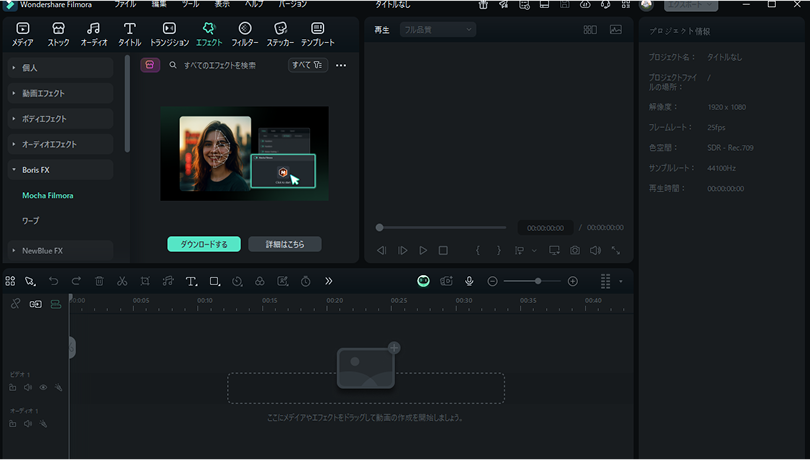Select the Crop tool
The width and height of the screenshot is (810, 460).
coord(145,281)
